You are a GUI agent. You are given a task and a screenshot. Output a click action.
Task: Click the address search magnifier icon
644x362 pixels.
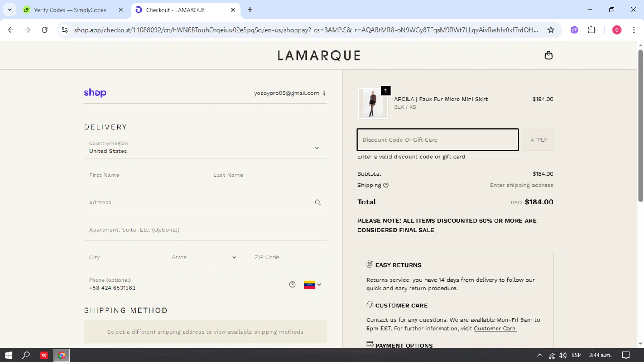click(x=318, y=203)
